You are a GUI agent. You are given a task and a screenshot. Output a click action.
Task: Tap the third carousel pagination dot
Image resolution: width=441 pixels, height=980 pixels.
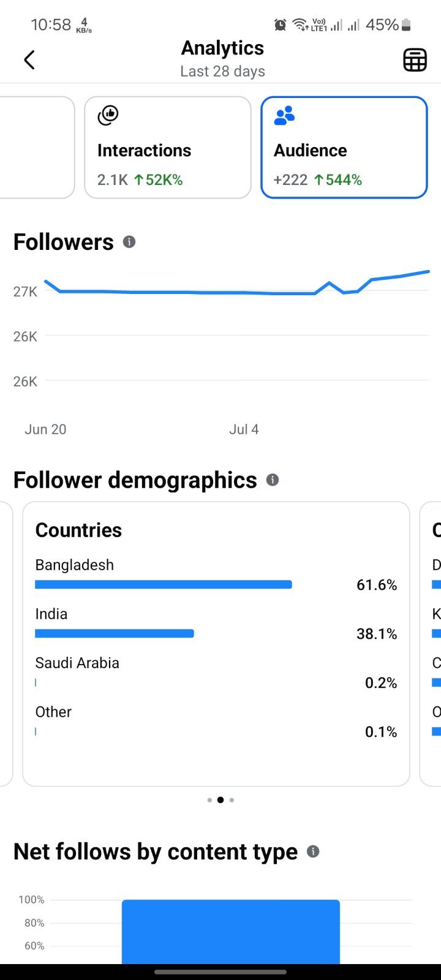[232, 800]
